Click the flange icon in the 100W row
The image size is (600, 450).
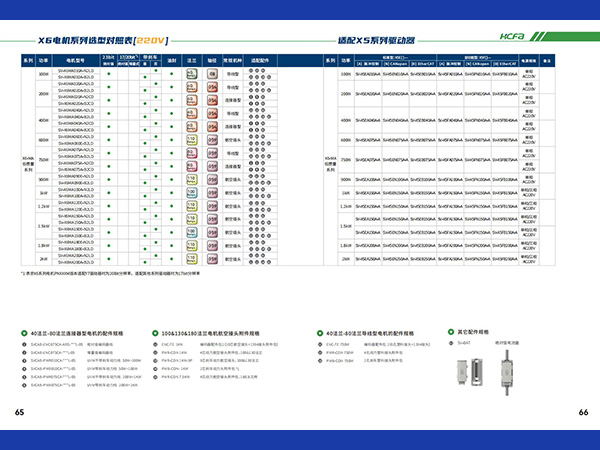pos(191,74)
